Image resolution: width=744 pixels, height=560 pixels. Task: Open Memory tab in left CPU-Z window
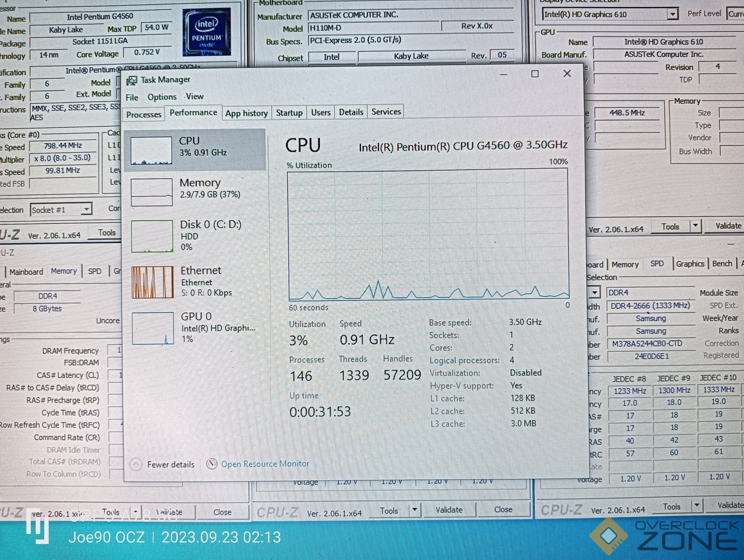point(64,271)
